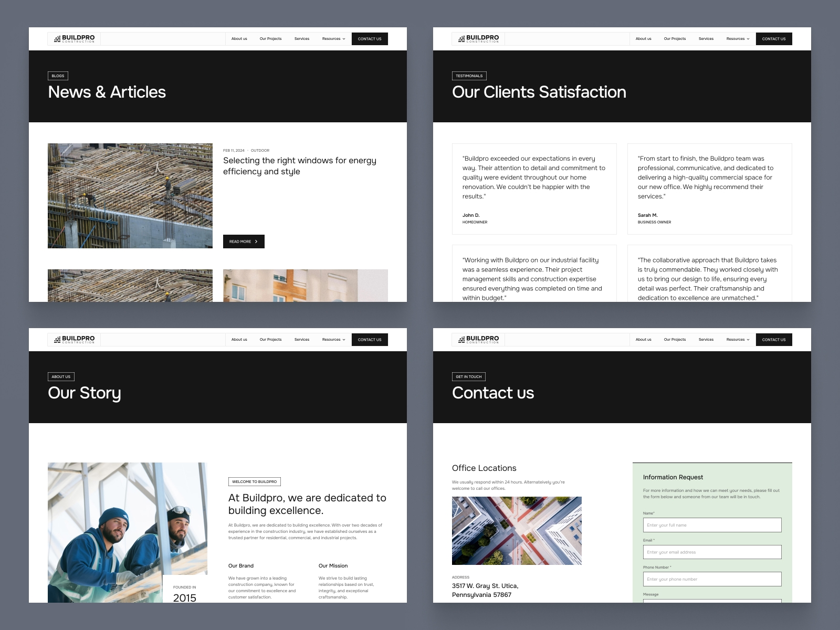Open Our Projects on the Our Story page

[270, 340]
